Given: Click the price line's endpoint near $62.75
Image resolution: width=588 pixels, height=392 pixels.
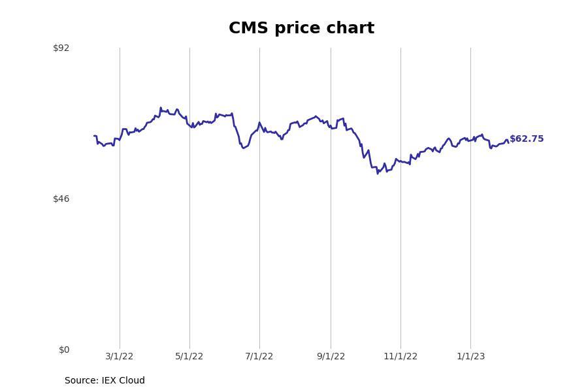Looking at the screenshot, I should (508, 142).
